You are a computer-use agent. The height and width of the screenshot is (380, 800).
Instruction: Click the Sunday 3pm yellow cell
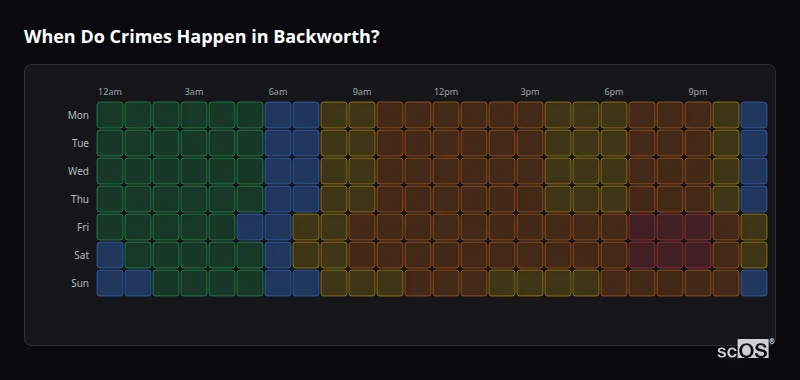[x=530, y=283]
